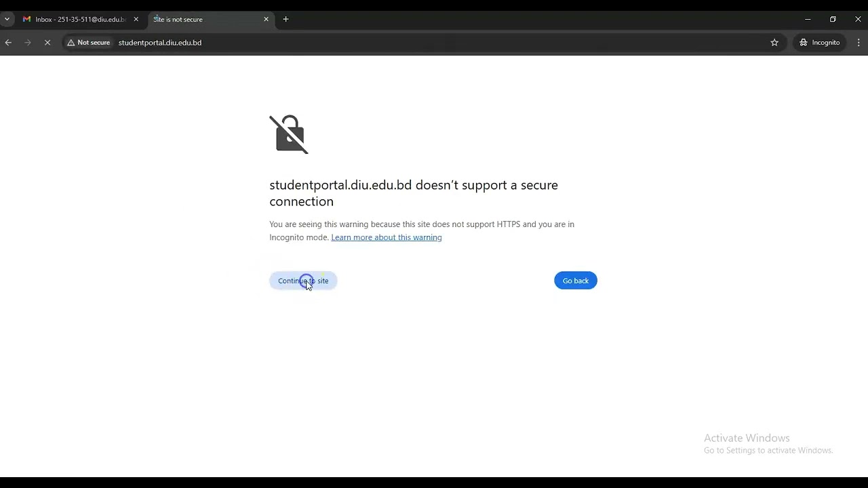Click the Gmail favicon on first tab
Image resolution: width=868 pixels, height=488 pixels.
27,20
